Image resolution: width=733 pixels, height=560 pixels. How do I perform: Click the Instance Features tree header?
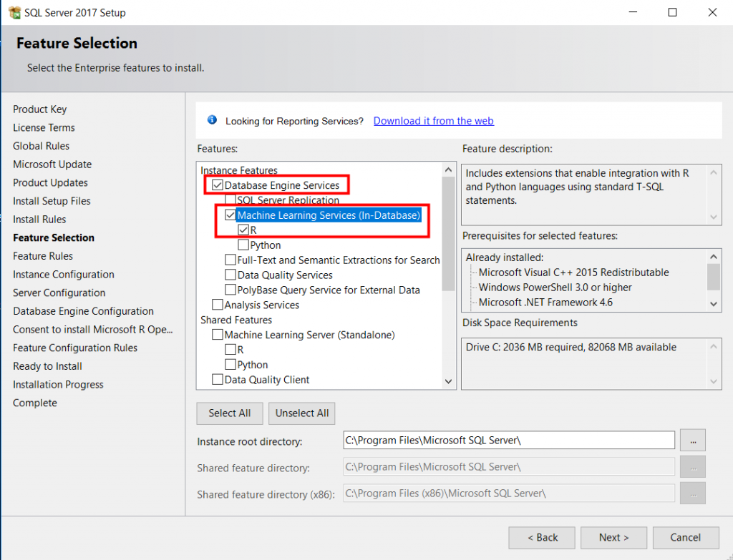(x=239, y=170)
